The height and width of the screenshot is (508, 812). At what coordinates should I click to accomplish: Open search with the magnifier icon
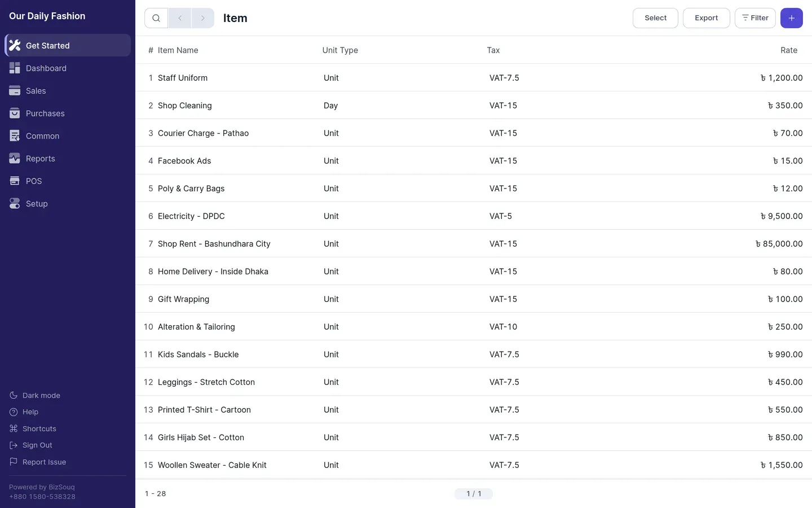tap(156, 18)
